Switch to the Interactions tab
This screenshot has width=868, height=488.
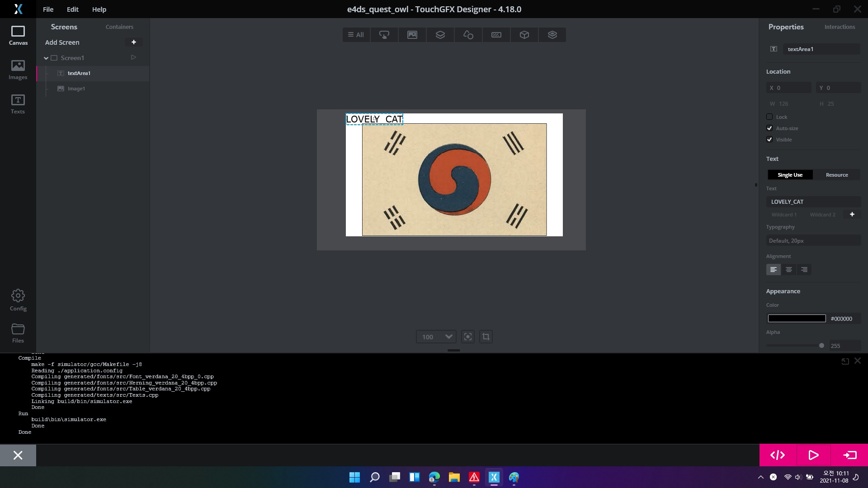[840, 27]
